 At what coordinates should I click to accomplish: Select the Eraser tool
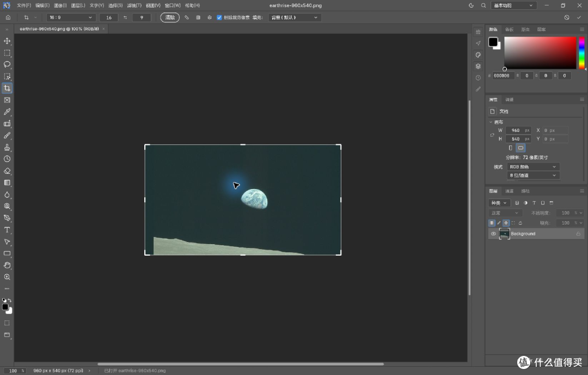[x=7, y=171]
